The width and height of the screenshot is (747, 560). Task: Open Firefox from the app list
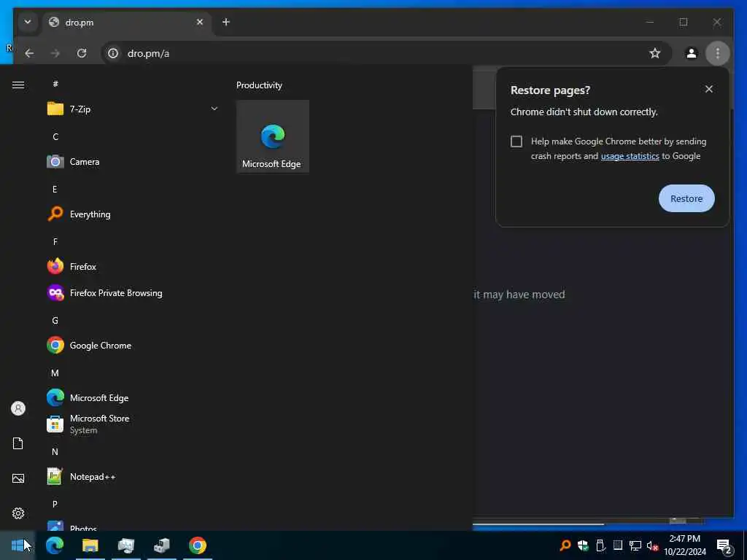click(x=133, y=267)
